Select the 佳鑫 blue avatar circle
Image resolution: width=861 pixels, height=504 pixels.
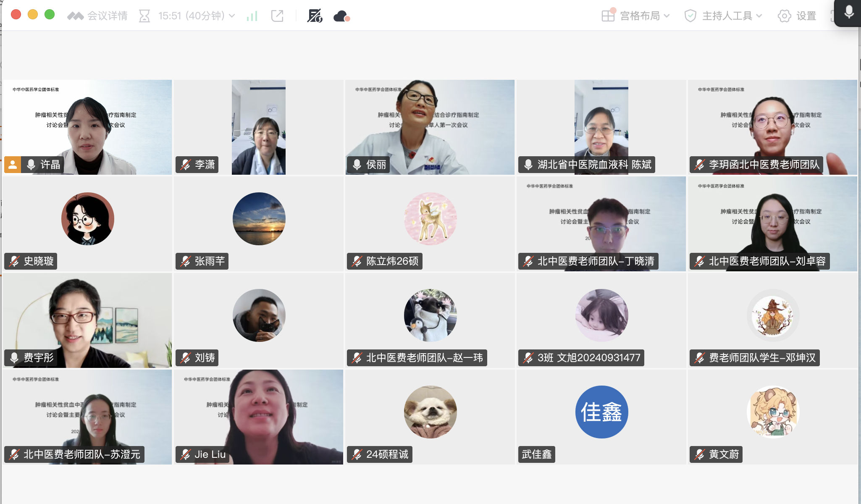click(601, 412)
